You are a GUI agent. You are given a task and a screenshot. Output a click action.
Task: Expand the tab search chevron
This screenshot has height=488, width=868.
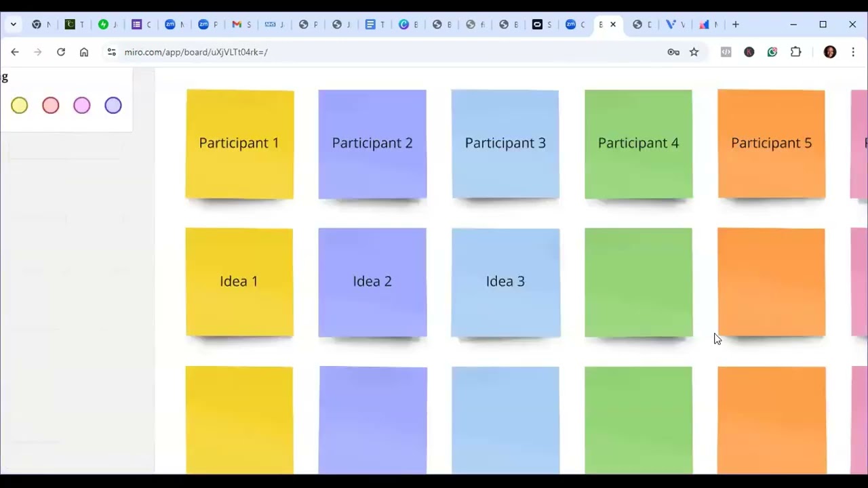pos(13,24)
